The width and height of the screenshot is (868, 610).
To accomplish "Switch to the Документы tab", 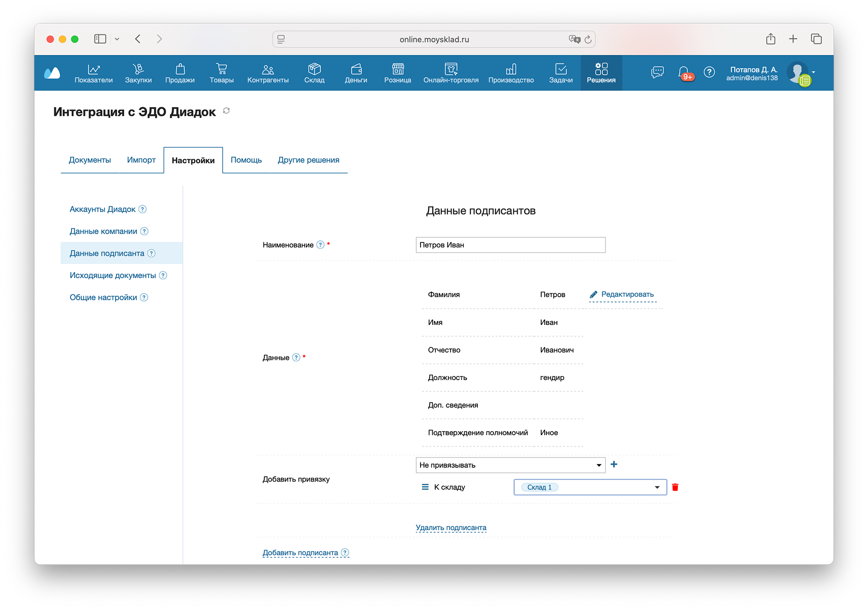I will [90, 160].
